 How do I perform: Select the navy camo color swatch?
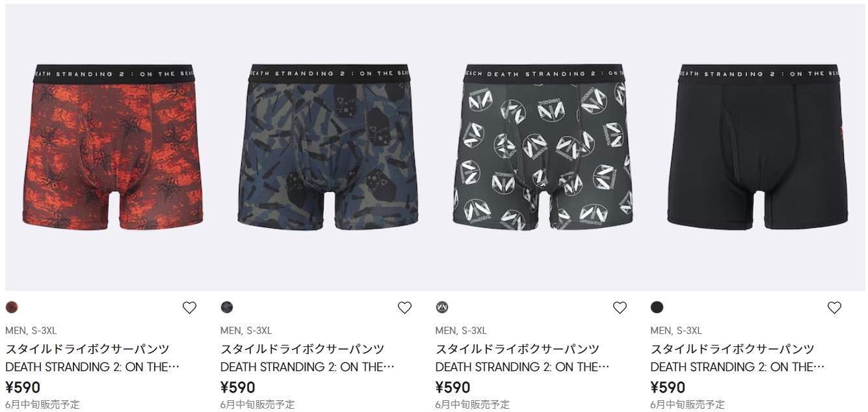click(227, 307)
